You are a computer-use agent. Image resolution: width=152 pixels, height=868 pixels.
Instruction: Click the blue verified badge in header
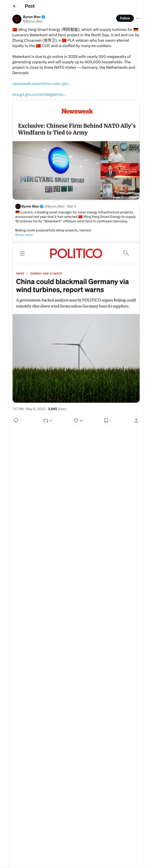coord(43,17)
